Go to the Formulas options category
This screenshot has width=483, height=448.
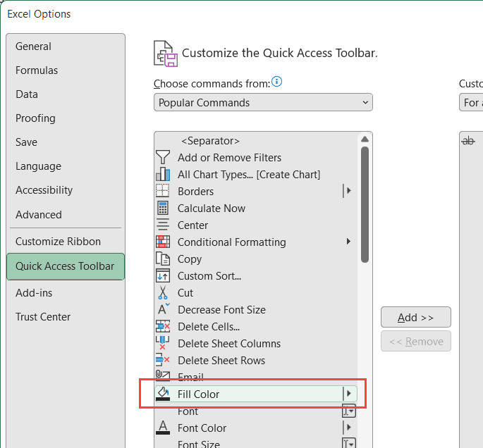click(x=37, y=70)
